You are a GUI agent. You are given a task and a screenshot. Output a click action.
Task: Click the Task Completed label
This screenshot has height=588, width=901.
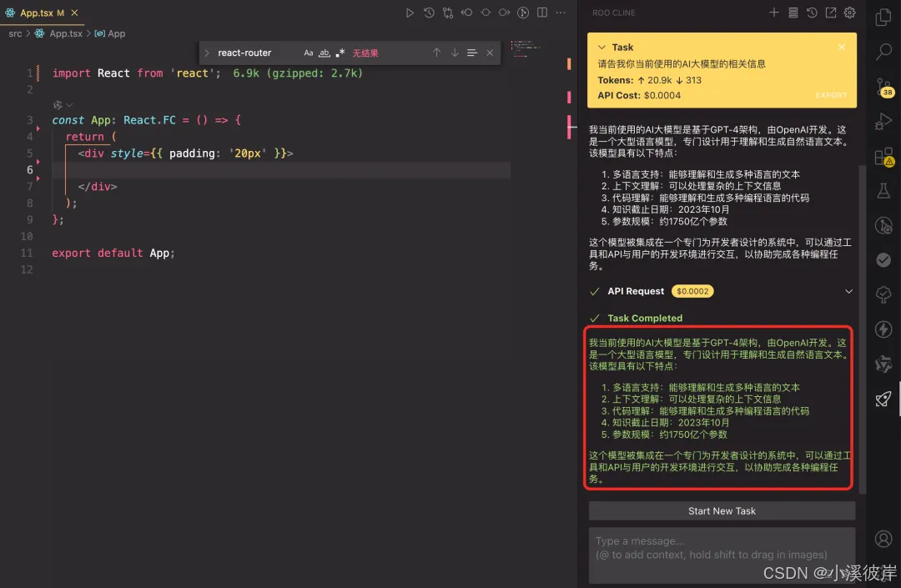(x=645, y=318)
